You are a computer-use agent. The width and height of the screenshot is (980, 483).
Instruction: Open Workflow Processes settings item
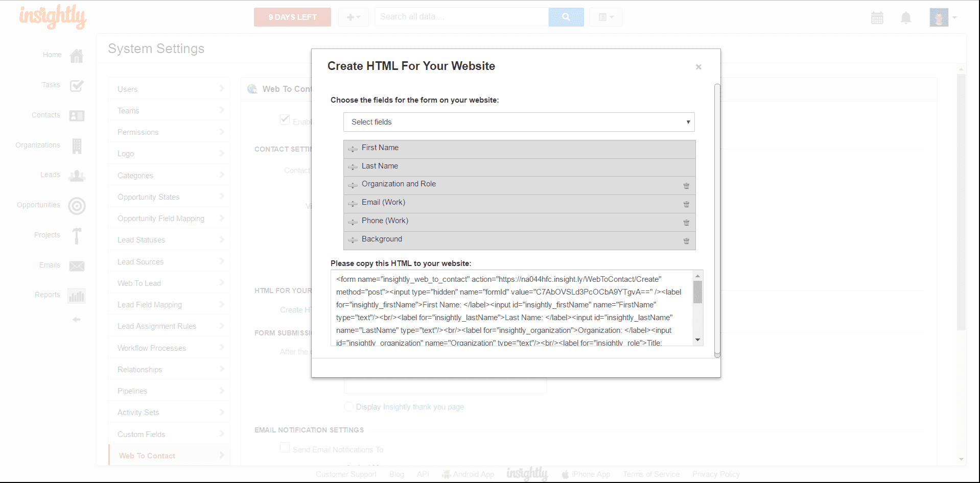(169, 348)
